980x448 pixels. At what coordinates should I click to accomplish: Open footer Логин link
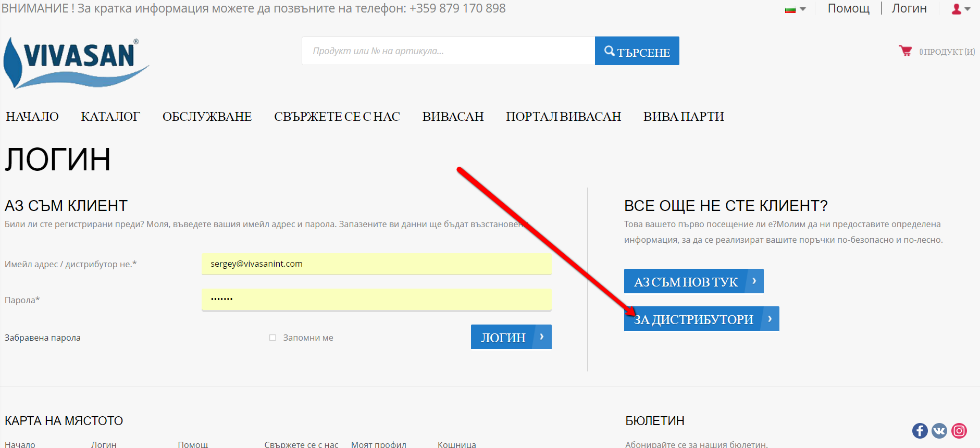pos(104,444)
